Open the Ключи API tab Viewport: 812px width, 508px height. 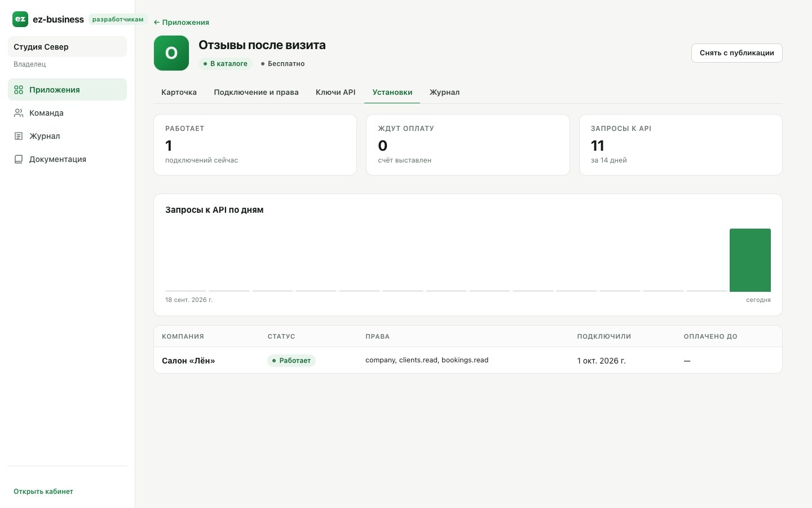pyautogui.click(x=336, y=93)
